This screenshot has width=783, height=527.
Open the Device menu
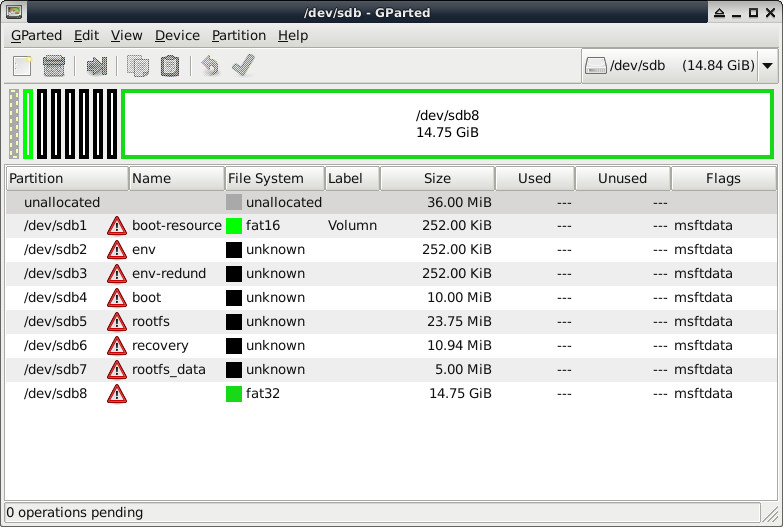pos(177,35)
